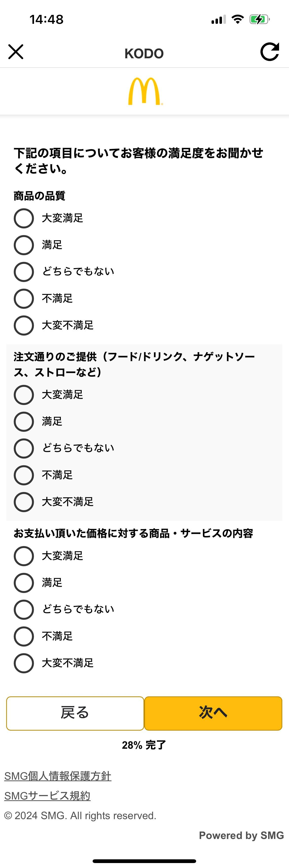Tap the Wi-Fi status icon
The image size is (289, 868).
(x=238, y=20)
